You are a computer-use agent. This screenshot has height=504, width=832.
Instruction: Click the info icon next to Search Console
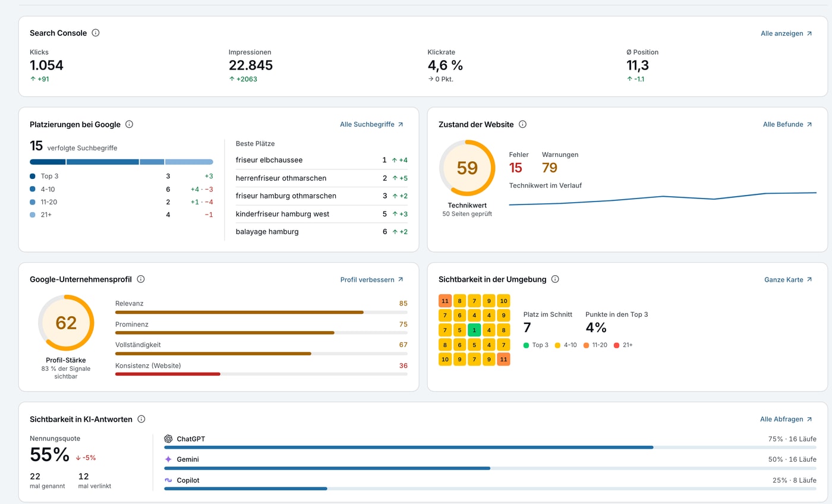pos(96,33)
